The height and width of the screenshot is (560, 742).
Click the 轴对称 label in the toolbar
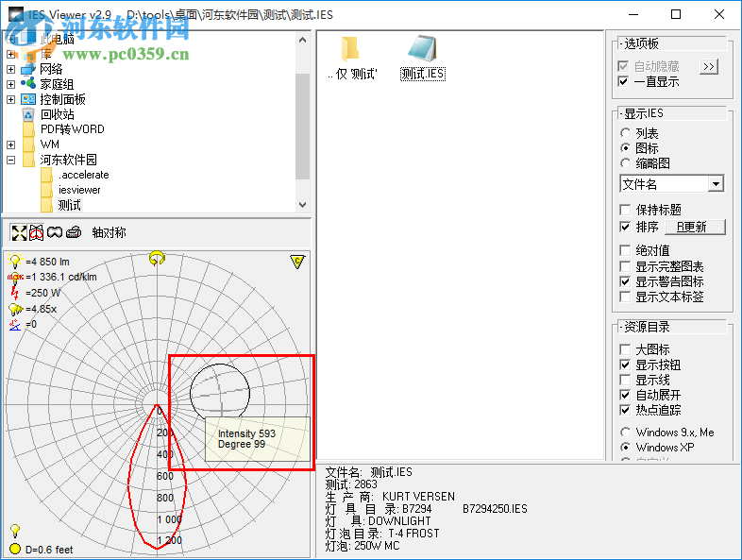(x=109, y=232)
